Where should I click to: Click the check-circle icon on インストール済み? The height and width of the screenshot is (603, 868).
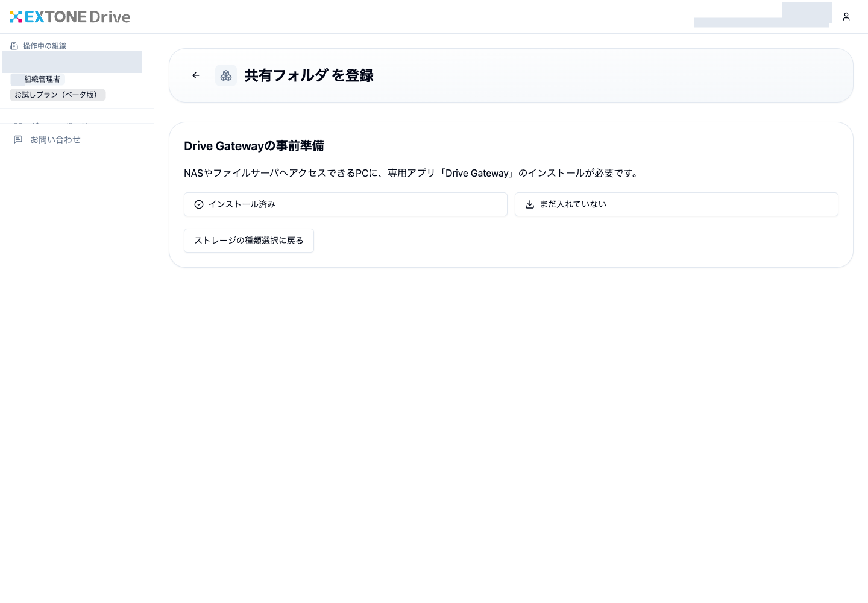pyautogui.click(x=199, y=204)
